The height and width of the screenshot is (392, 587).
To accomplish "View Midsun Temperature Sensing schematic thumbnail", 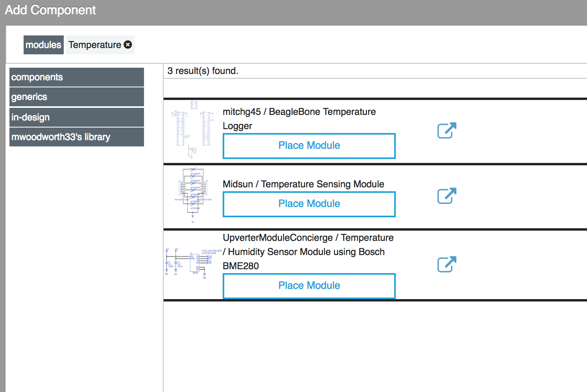I will tap(193, 196).
